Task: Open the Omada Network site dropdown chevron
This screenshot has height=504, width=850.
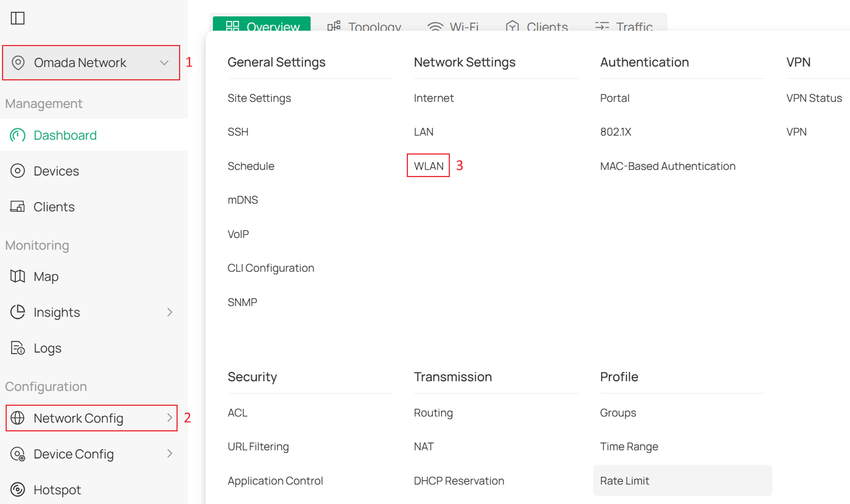Action: 164,63
